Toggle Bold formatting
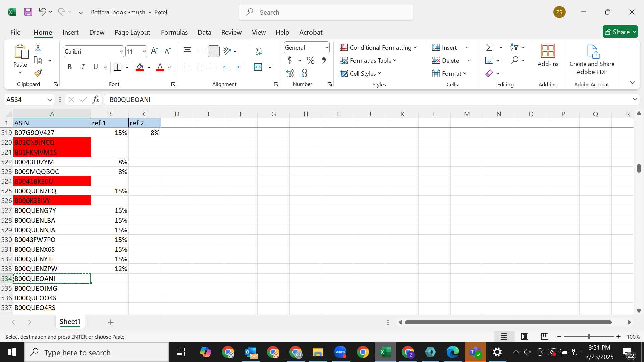The image size is (644, 362). tap(70, 67)
